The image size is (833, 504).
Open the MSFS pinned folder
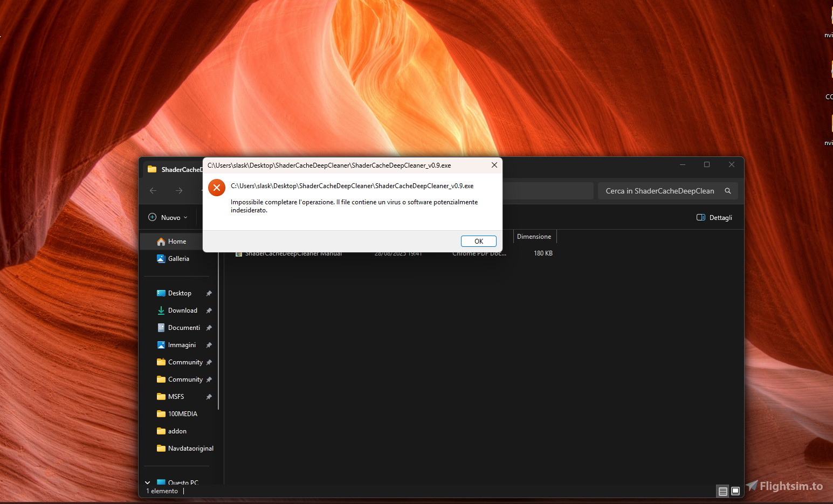[176, 396]
